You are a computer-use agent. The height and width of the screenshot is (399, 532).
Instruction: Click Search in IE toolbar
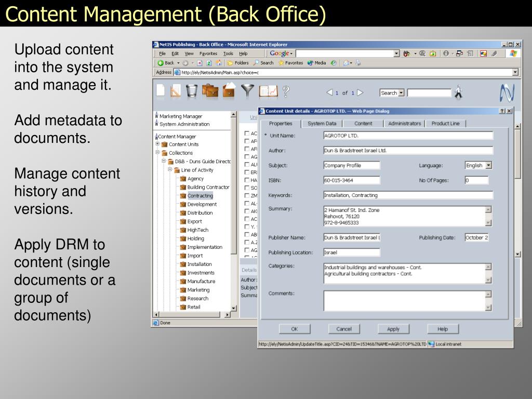pyautogui.click(x=263, y=63)
